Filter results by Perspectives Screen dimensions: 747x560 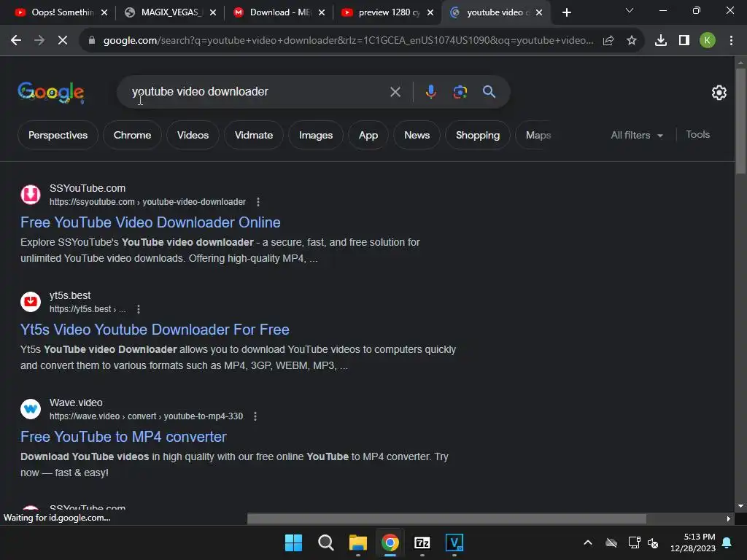pos(58,135)
